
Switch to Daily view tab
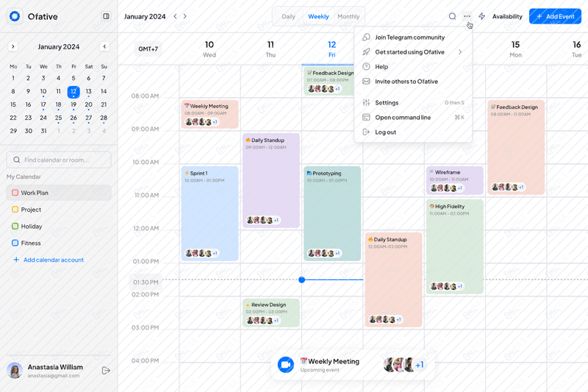click(288, 16)
